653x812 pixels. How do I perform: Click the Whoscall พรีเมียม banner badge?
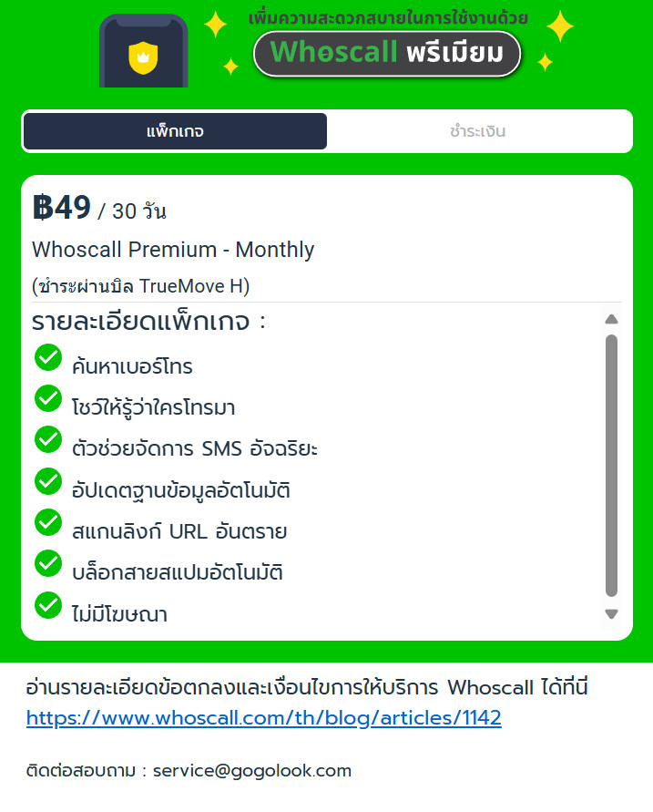tap(387, 54)
